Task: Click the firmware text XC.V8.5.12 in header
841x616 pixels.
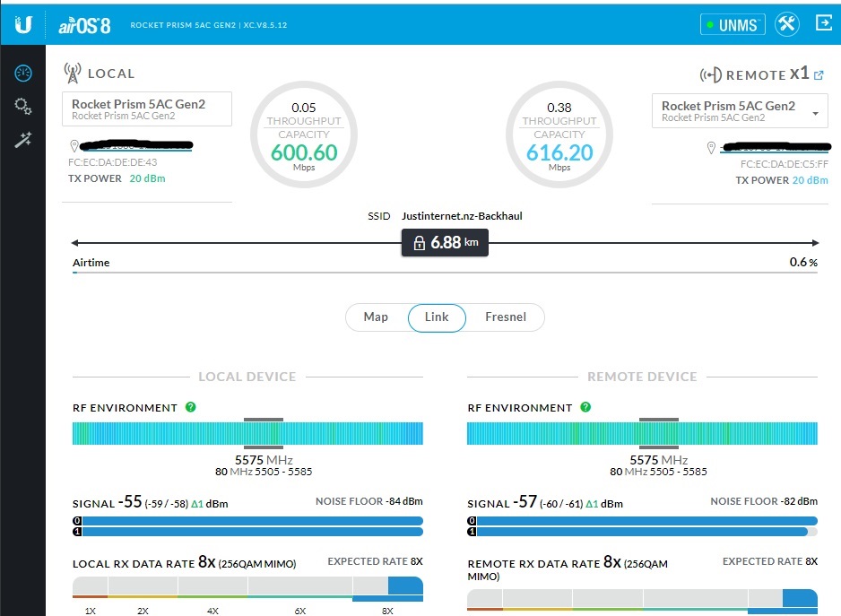Action: [265, 25]
